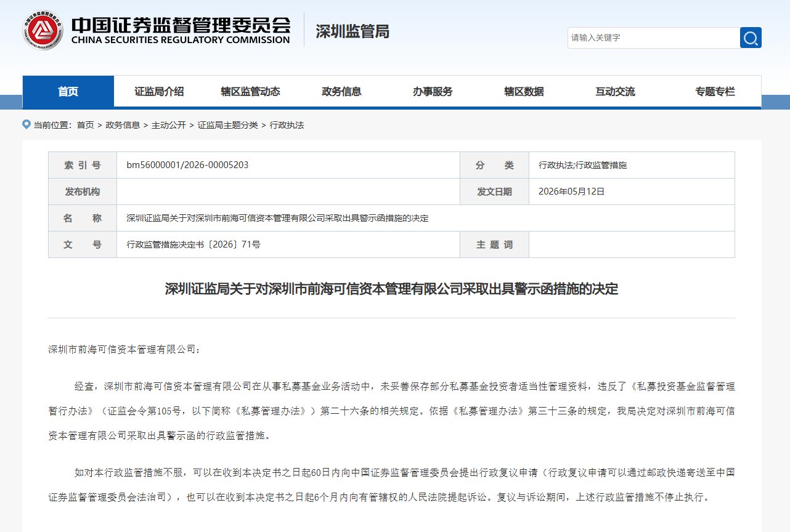Click the 深圳监管局 header text
Image resolution: width=790 pixels, height=532 pixels.
(352, 31)
